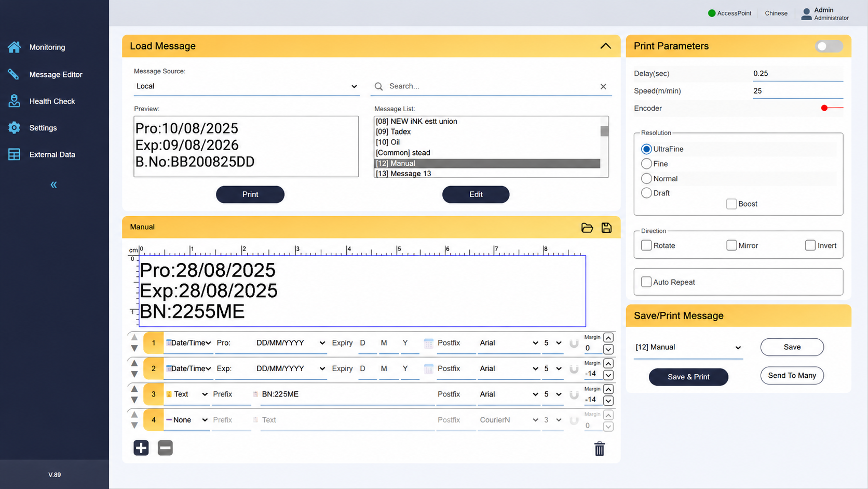The height and width of the screenshot is (489, 868).
Task: Add a new line with plus icon
Action: coord(141,448)
